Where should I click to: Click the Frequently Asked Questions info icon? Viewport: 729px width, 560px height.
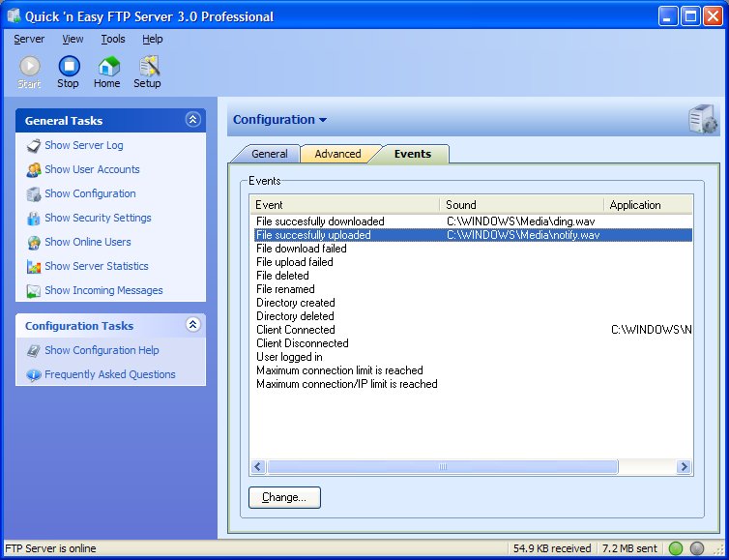pos(34,375)
